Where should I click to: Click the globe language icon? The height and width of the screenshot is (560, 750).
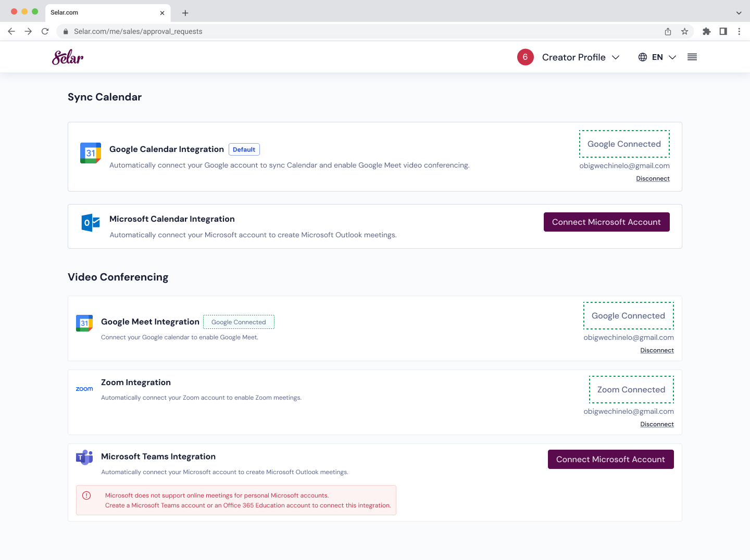[643, 57]
